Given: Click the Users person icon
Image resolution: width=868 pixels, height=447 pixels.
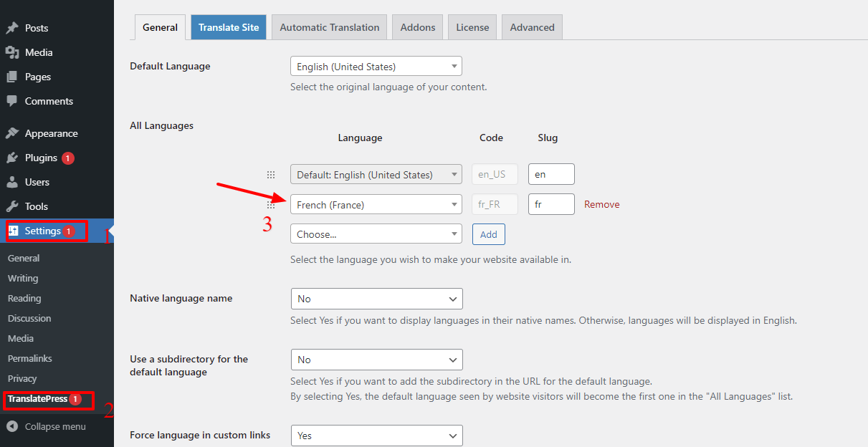Looking at the screenshot, I should click(x=11, y=182).
